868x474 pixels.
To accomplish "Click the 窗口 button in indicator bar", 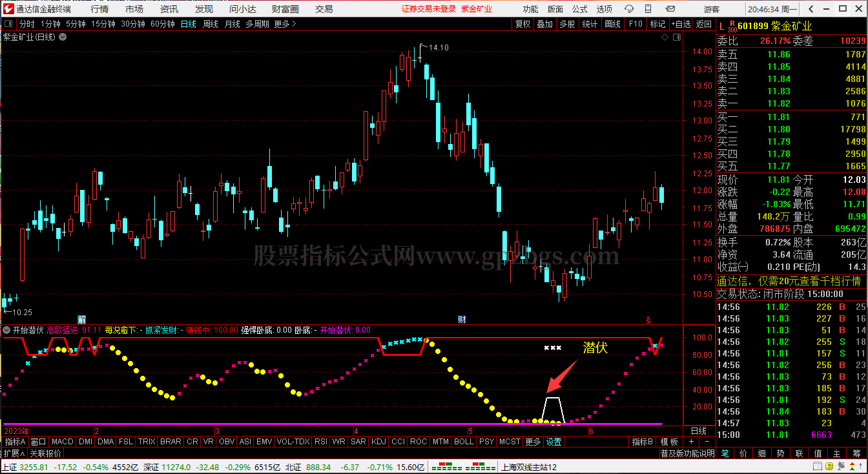I will [39, 442].
